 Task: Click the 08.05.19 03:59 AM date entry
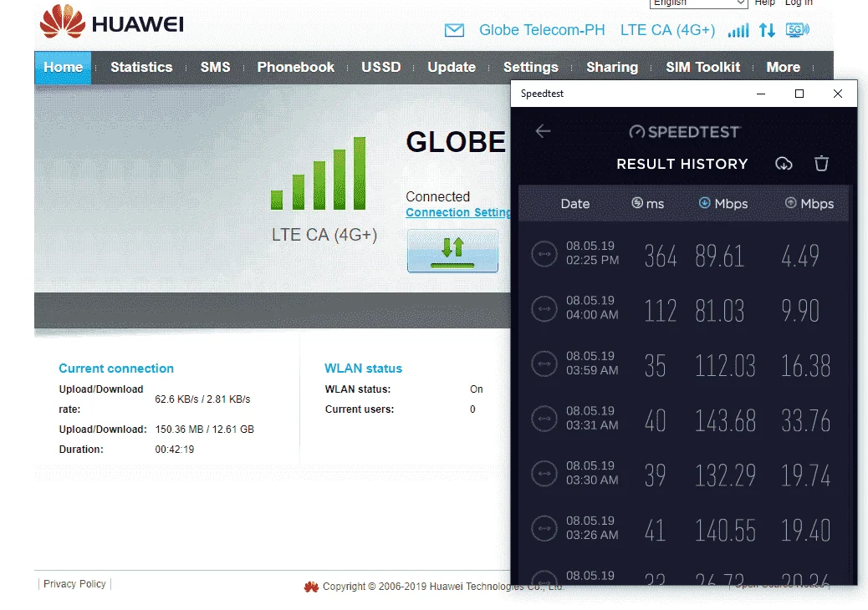(592, 363)
